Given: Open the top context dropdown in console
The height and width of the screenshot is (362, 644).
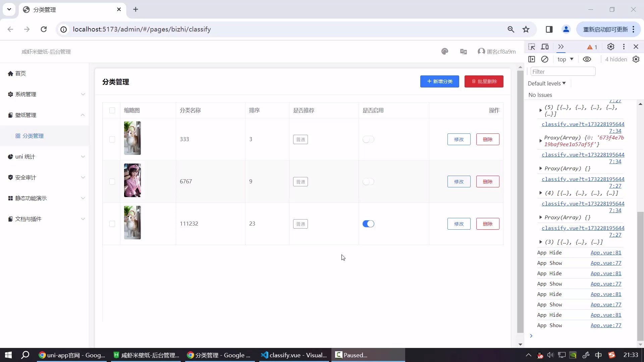Looking at the screenshot, I should [565, 59].
